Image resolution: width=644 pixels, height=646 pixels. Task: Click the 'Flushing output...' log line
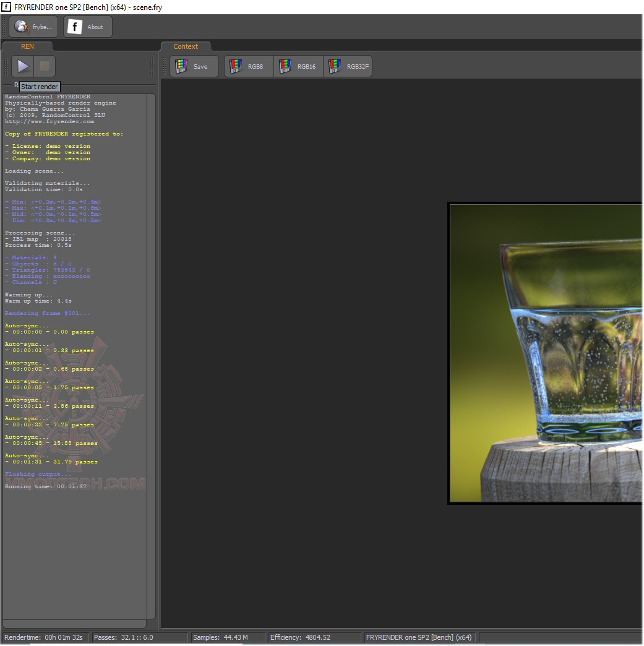pyautogui.click(x=38, y=474)
